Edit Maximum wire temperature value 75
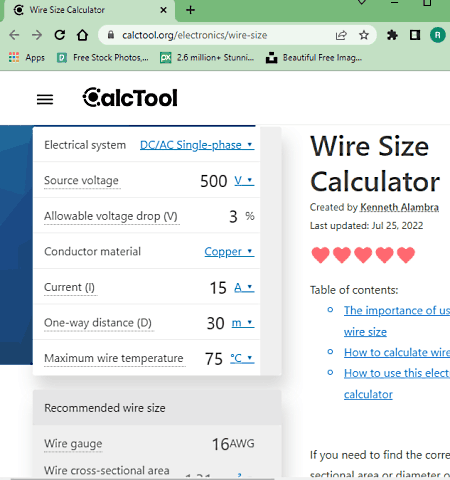The width and height of the screenshot is (450, 480). pyautogui.click(x=214, y=359)
